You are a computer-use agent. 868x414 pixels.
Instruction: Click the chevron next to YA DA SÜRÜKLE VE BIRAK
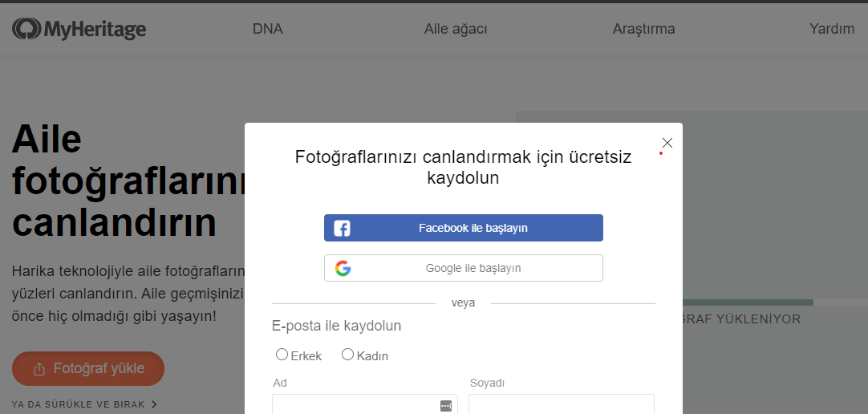[x=155, y=404]
